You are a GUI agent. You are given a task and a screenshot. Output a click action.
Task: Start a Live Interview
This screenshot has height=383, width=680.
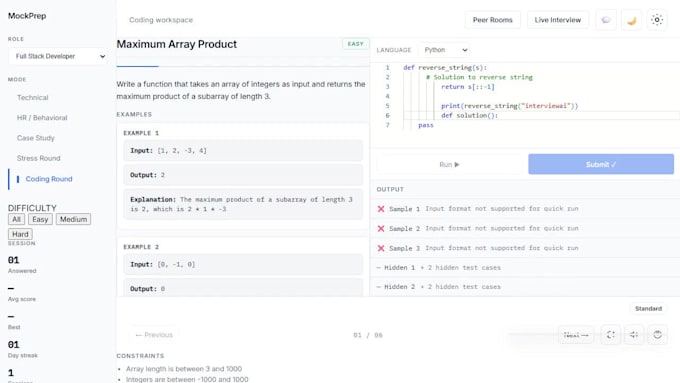tap(558, 20)
